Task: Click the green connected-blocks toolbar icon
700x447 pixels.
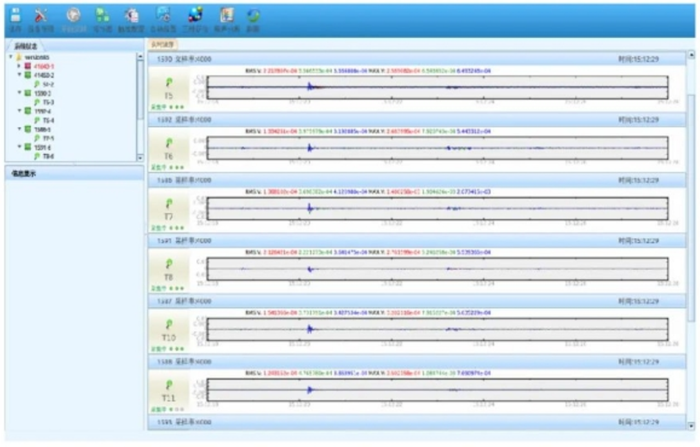Action: coord(103,16)
